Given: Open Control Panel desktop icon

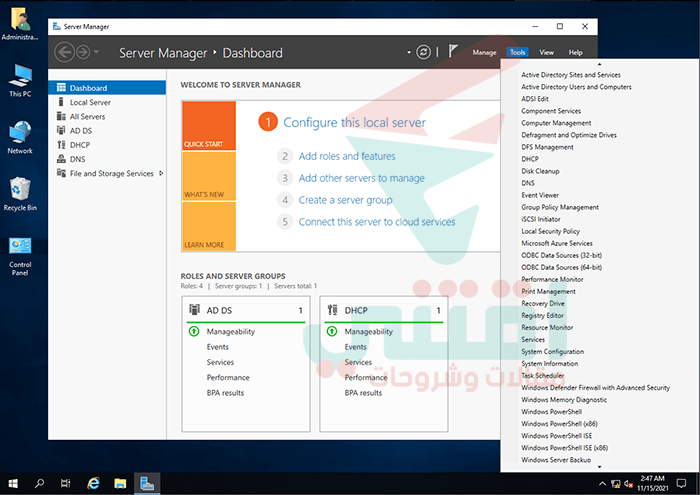Looking at the screenshot, I should point(20,256).
